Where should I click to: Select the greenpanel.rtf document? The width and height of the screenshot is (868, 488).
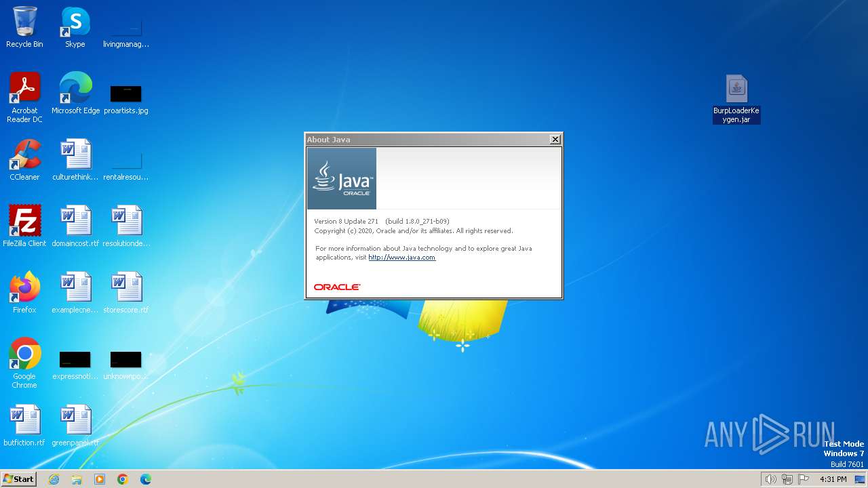75,426
